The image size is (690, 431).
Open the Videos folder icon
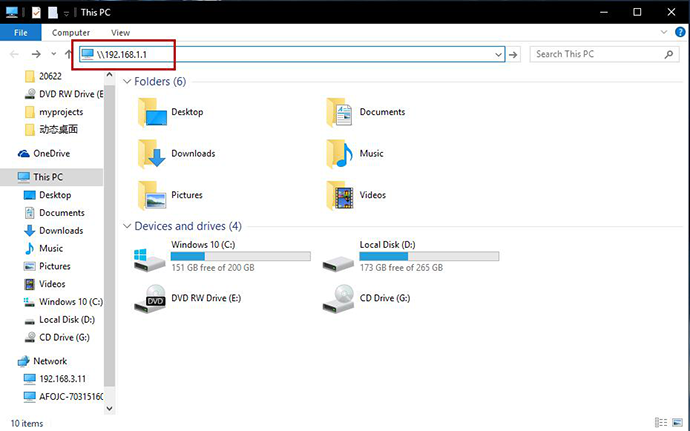pos(342,195)
